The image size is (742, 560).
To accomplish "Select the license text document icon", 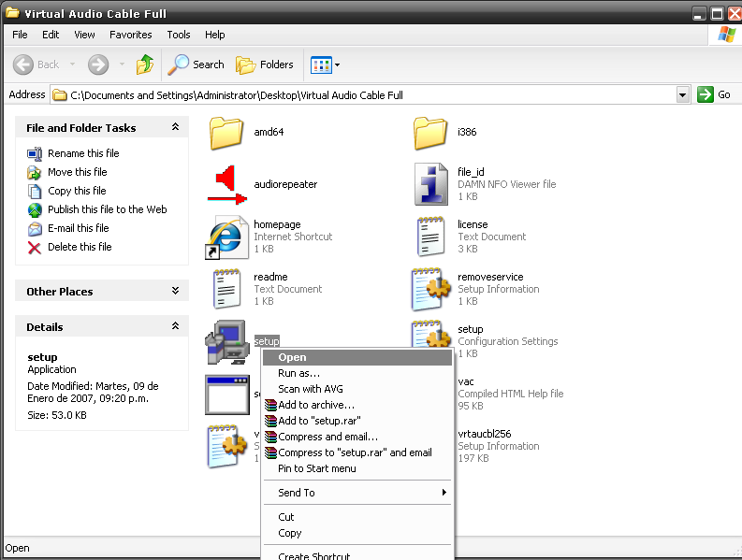I will [430, 236].
